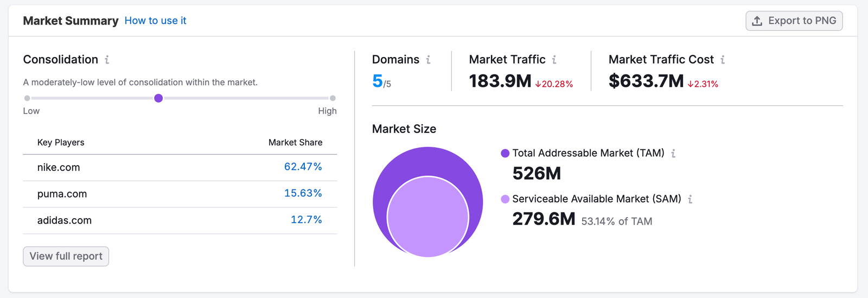The image size is (868, 298).
Task: Open the Market Traffic info tooltip icon
Action: pos(554,60)
